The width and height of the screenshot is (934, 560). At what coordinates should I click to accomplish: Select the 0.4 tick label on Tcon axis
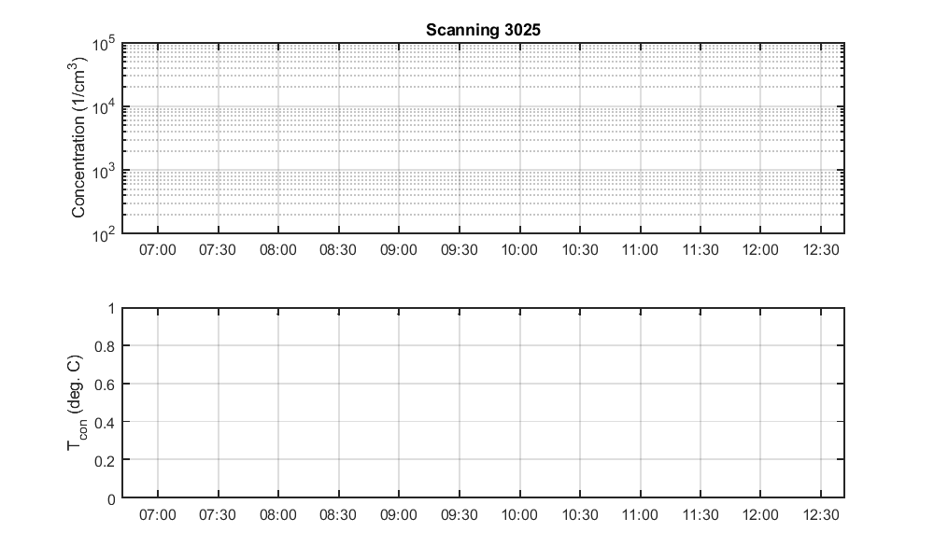pyautogui.click(x=105, y=423)
